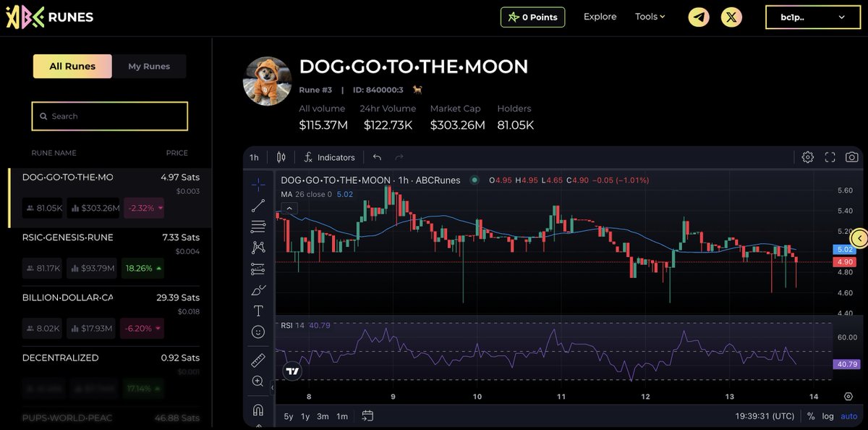868x430 pixels.
Task: Enable magnet mode in the drawing toolbar
Action: point(258,410)
